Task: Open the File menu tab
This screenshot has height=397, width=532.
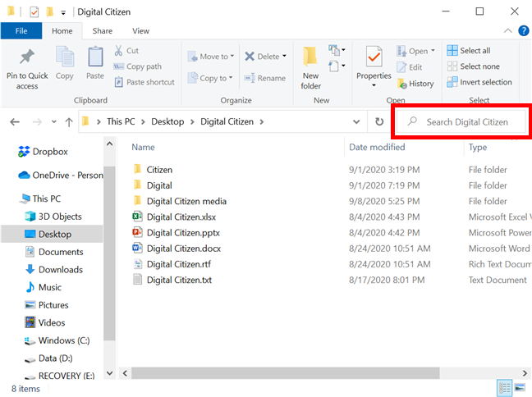Action: (21, 31)
